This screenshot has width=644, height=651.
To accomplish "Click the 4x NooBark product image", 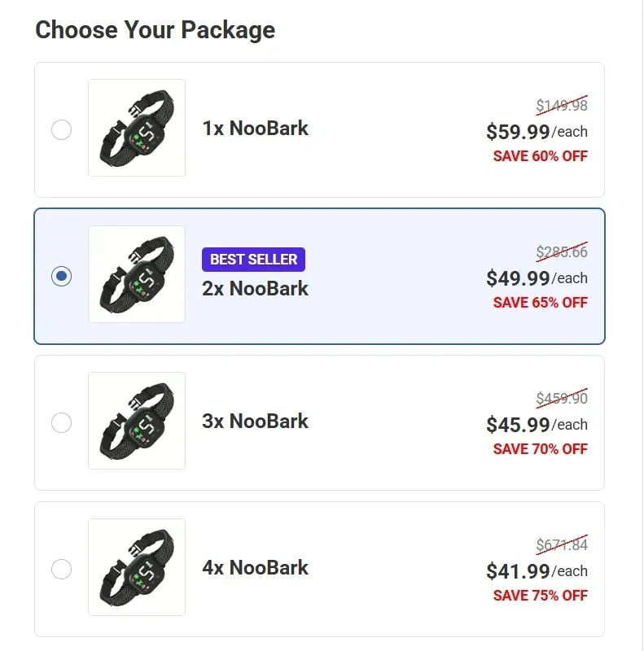I will 136,567.
